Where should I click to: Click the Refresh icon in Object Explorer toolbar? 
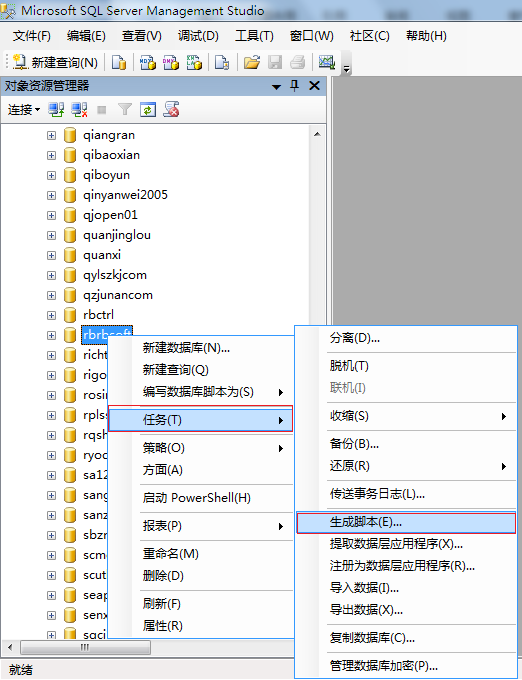pyautogui.click(x=148, y=110)
